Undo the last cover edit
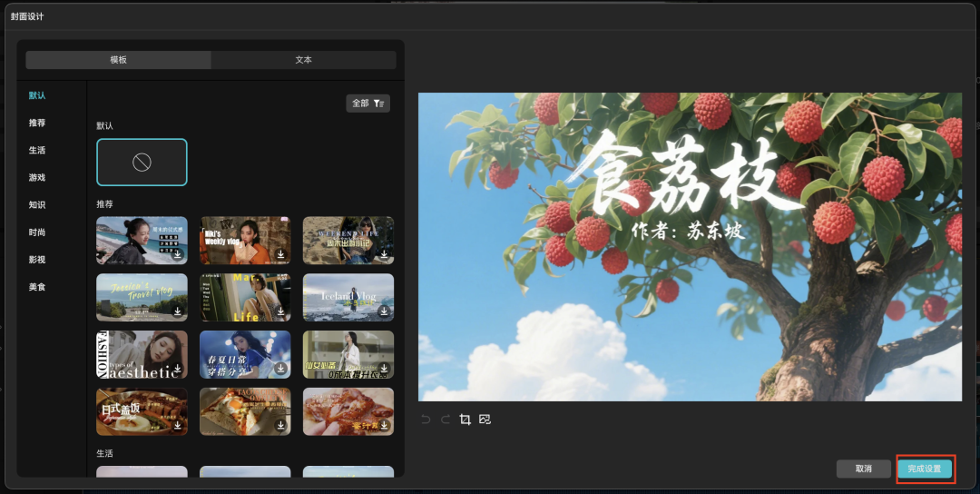980x494 pixels. click(426, 420)
